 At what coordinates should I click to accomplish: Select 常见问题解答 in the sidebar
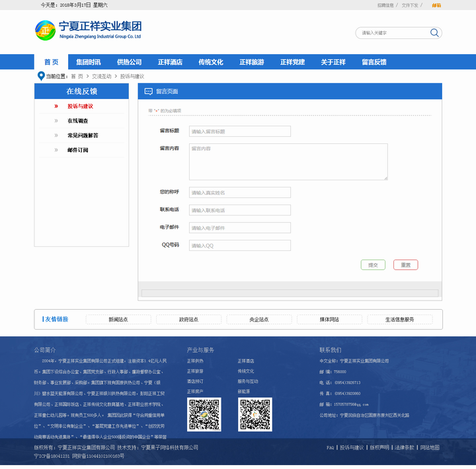coord(83,135)
